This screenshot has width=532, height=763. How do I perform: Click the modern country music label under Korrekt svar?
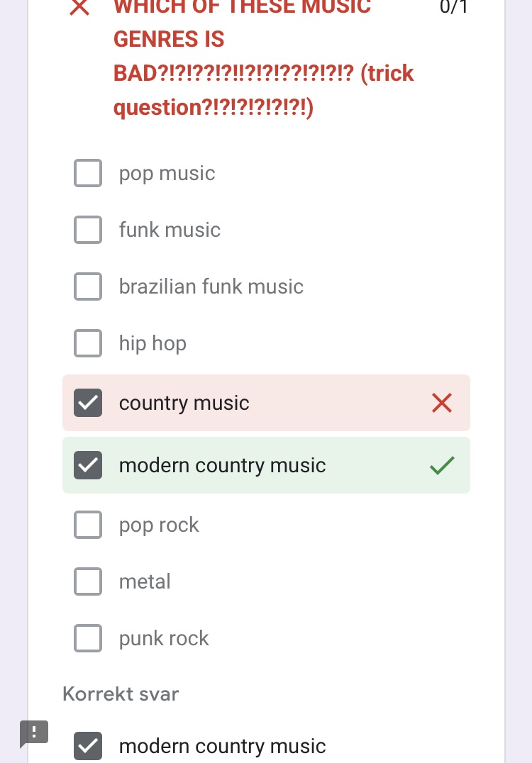point(223,746)
